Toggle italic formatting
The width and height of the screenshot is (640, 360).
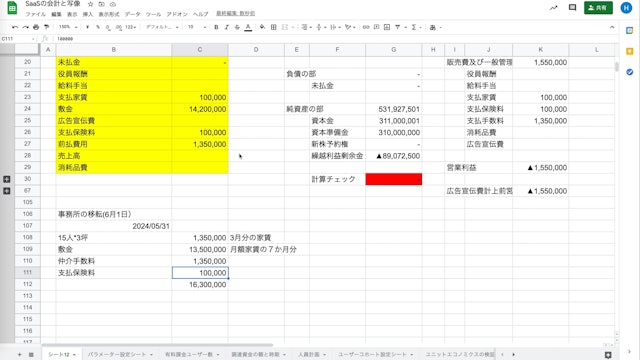coord(227,27)
